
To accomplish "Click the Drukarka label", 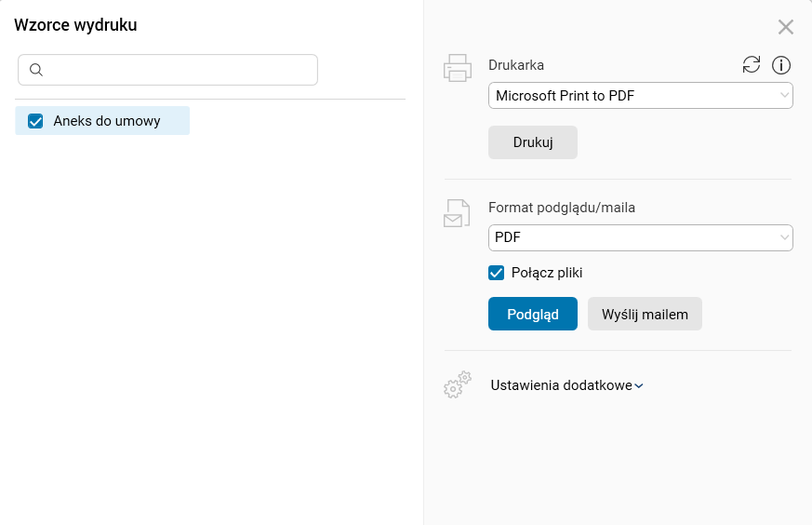I will [516, 65].
